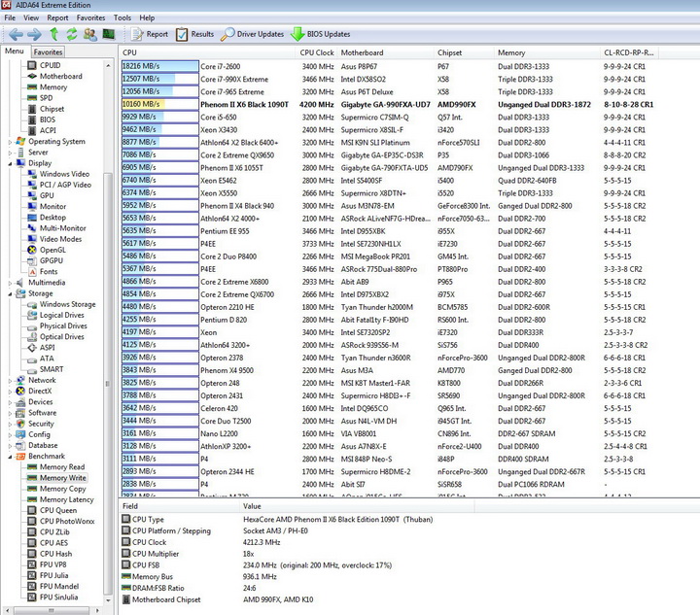This screenshot has height=615, width=700.
Task: Click the Field column header
Action: pos(180,506)
